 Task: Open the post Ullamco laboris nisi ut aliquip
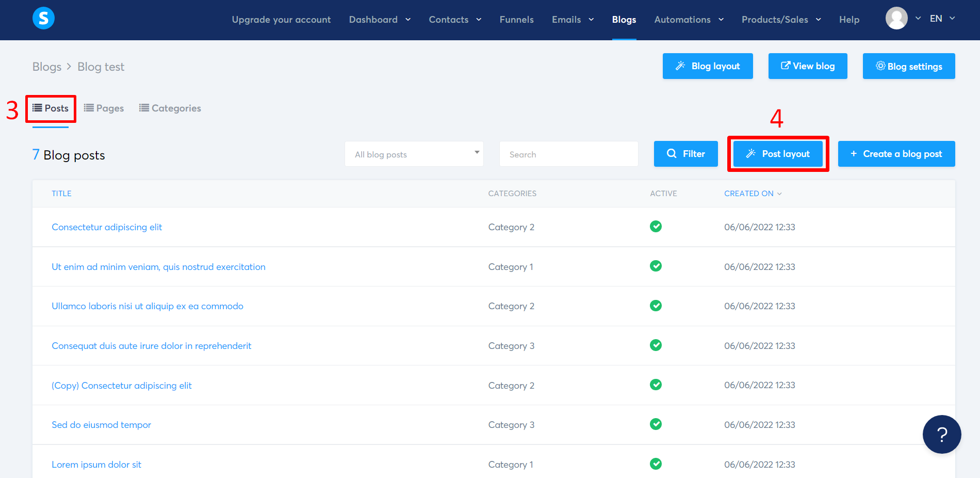point(148,306)
